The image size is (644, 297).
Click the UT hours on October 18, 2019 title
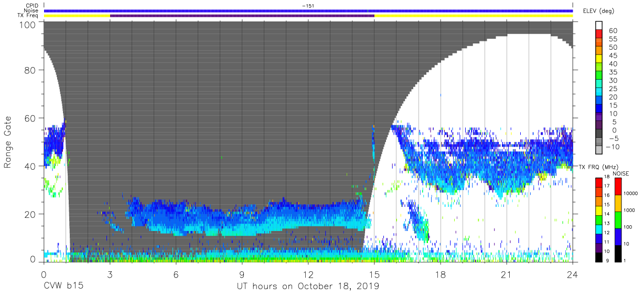pyautogui.click(x=307, y=287)
